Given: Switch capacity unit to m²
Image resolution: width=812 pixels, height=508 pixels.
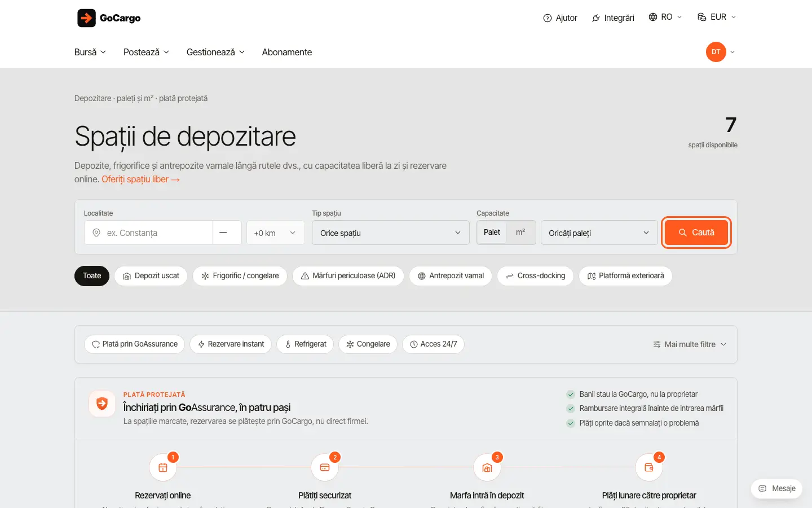Looking at the screenshot, I should coord(520,232).
